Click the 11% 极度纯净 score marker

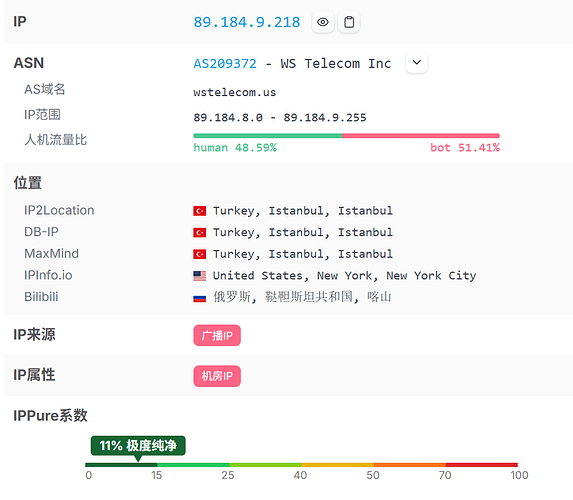point(138,446)
